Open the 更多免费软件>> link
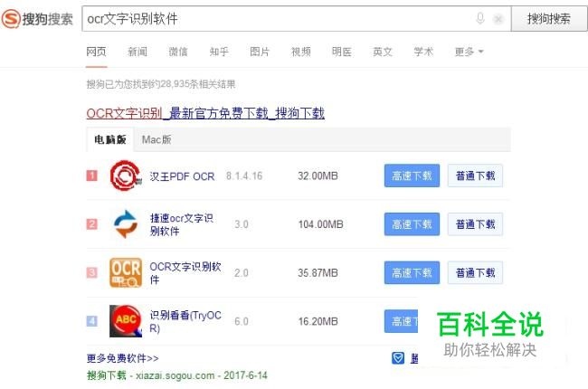This screenshot has width=588, height=389. (123, 358)
